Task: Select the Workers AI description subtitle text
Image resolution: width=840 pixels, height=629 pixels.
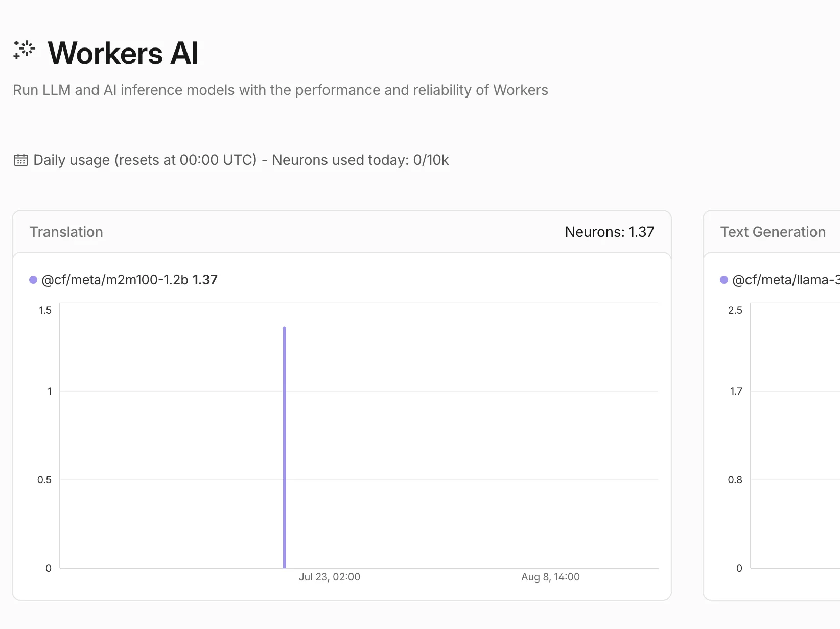Action: 281,90
